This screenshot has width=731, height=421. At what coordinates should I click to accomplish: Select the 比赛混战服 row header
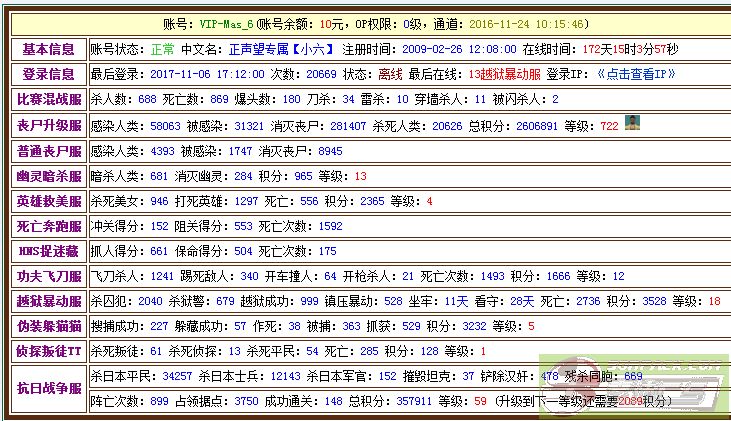[49, 99]
